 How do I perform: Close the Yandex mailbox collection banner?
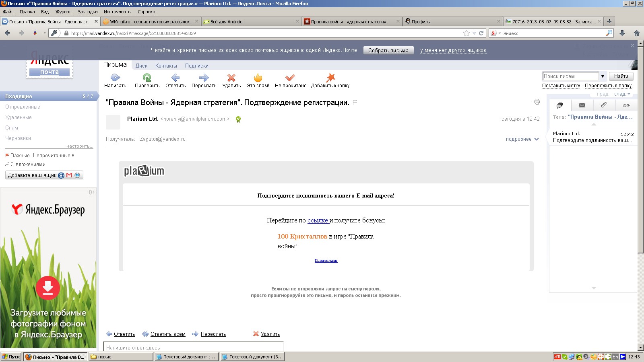point(632,45)
